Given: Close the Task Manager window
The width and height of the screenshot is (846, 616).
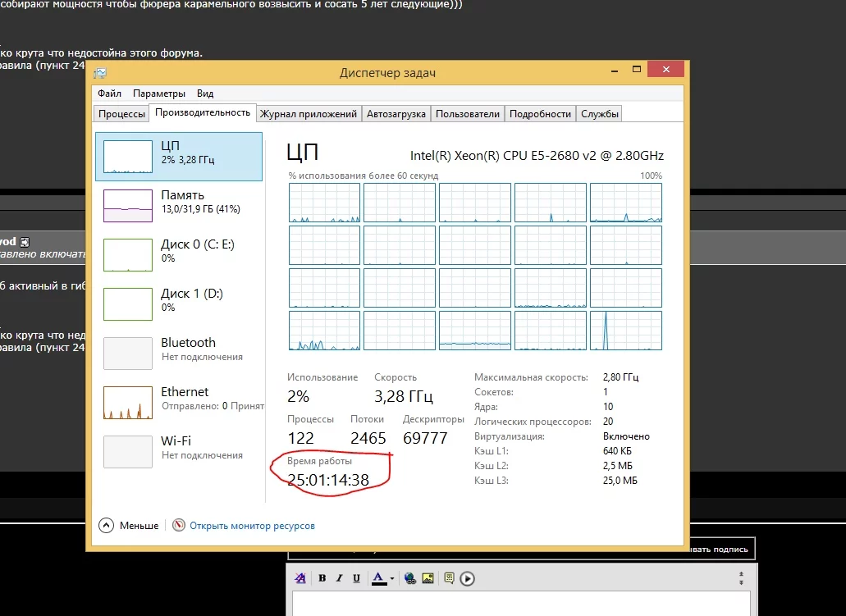Looking at the screenshot, I should [x=665, y=69].
